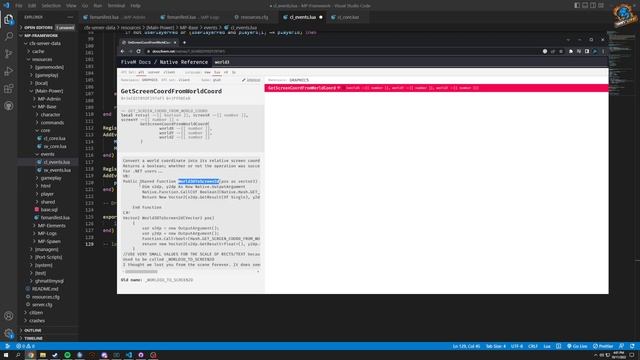
Task: Expand the OPEN EDITORS section
Action: pos(47,27)
